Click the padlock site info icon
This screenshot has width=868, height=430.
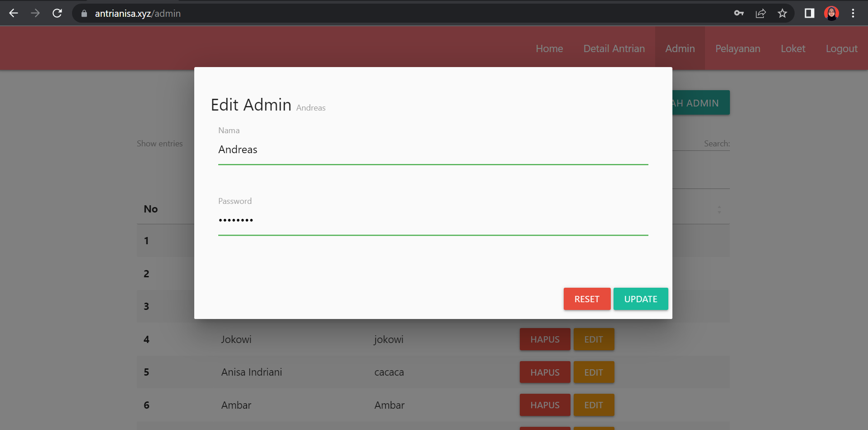(x=84, y=14)
